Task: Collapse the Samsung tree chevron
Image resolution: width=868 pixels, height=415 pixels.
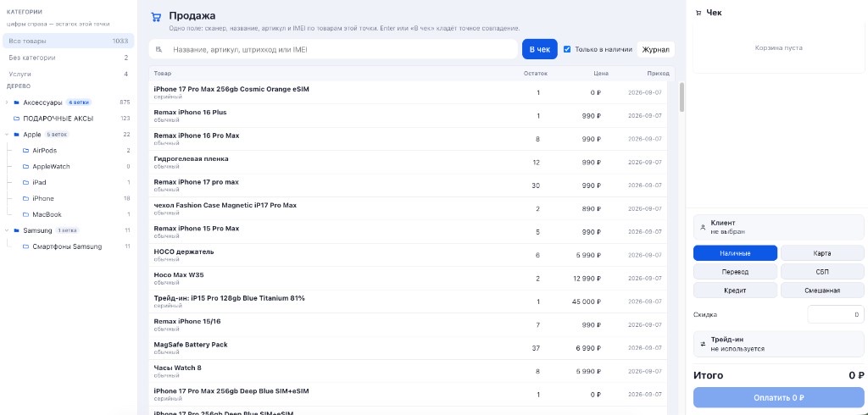Action: [x=7, y=230]
